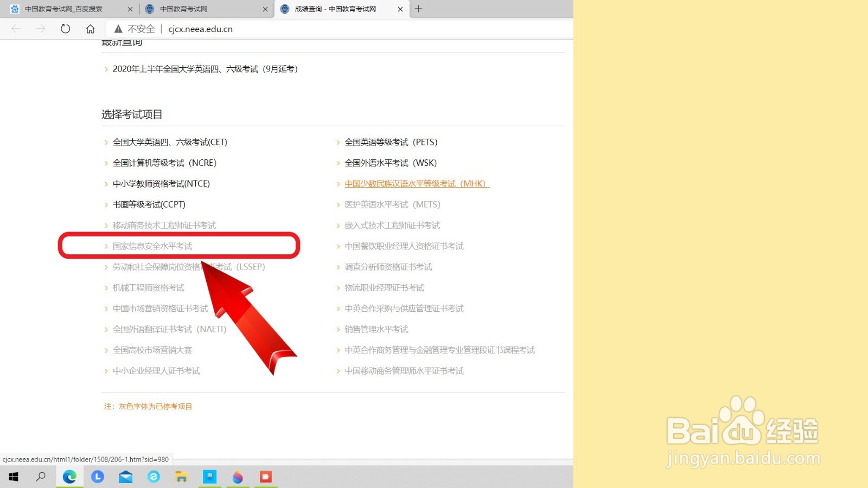Click 国家信息安全水平考试

pyautogui.click(x=152, y=246)
